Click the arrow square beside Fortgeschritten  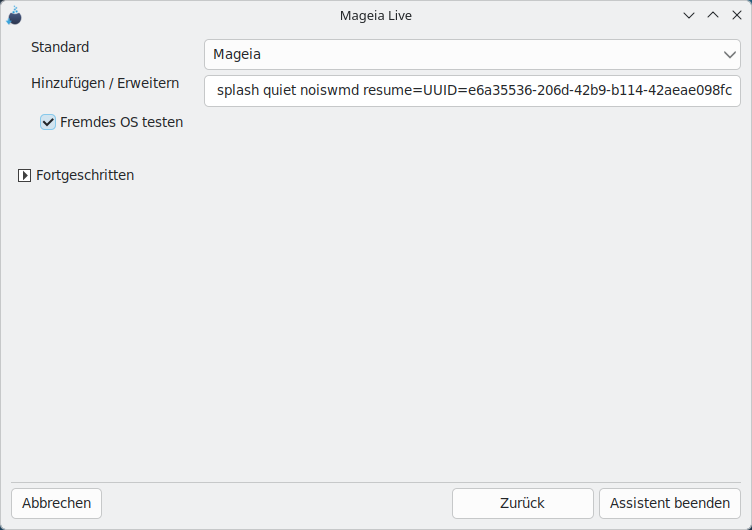[24, 176]
